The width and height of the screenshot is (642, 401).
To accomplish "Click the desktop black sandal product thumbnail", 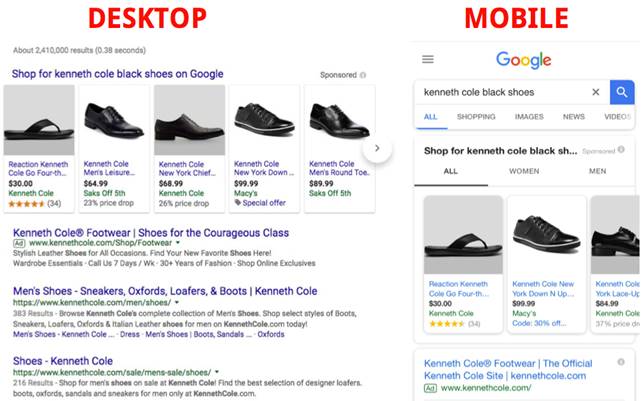I will click(x=39, y=120).
